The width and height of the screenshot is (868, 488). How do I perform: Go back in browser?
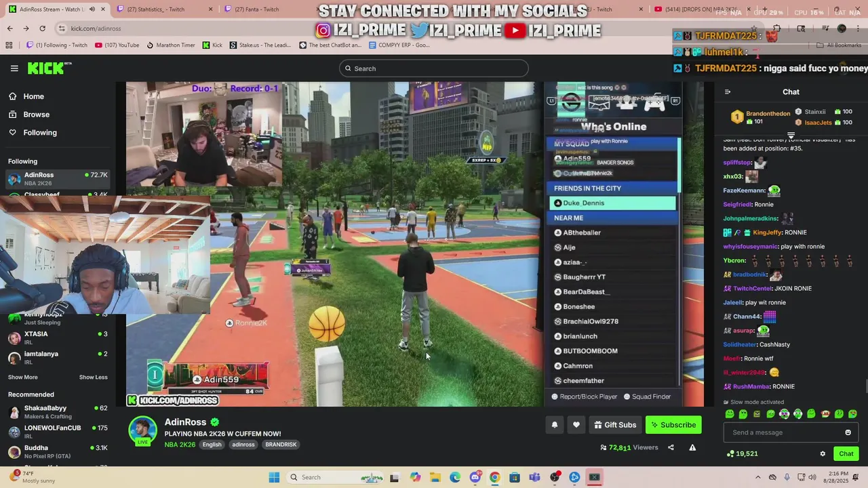(9, 28)
